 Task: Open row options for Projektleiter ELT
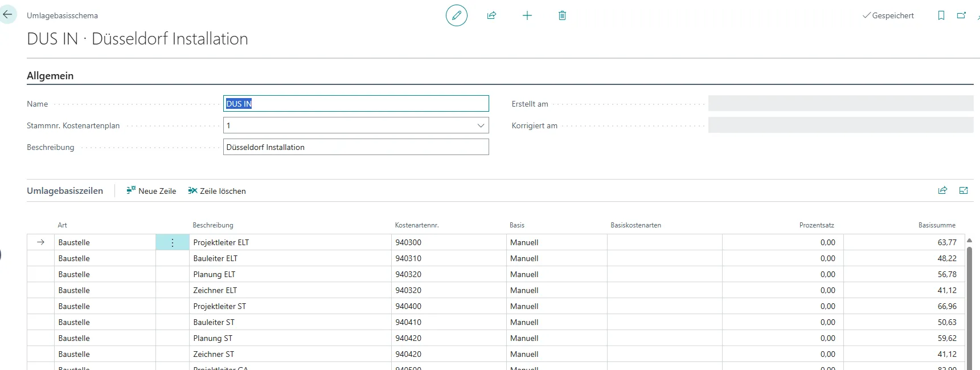tap(173, 242)
